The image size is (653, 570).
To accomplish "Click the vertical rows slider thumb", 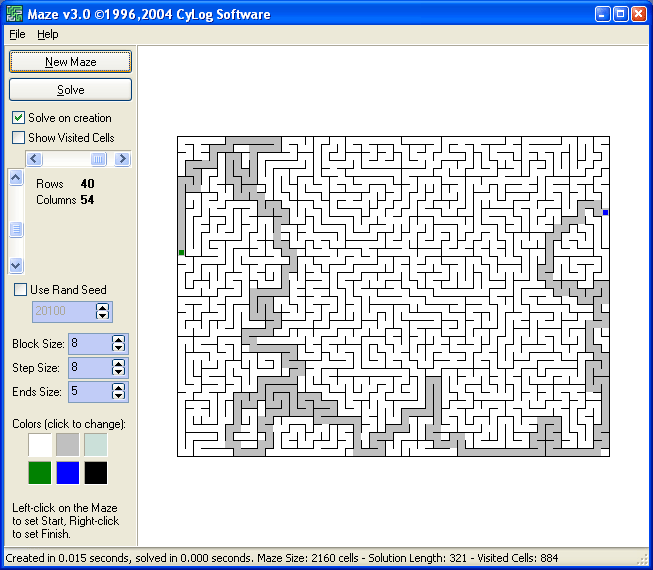I will tap(16, 229).
